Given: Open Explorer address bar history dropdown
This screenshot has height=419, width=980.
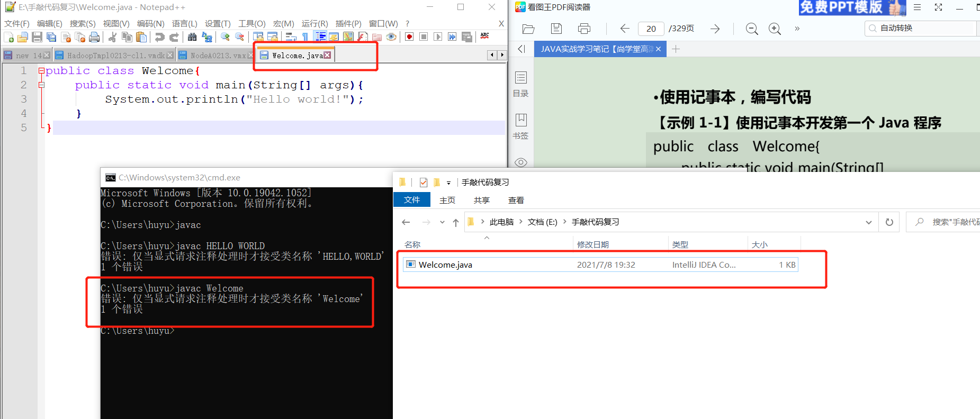Looking at the screenshot, I should (869, 222).
